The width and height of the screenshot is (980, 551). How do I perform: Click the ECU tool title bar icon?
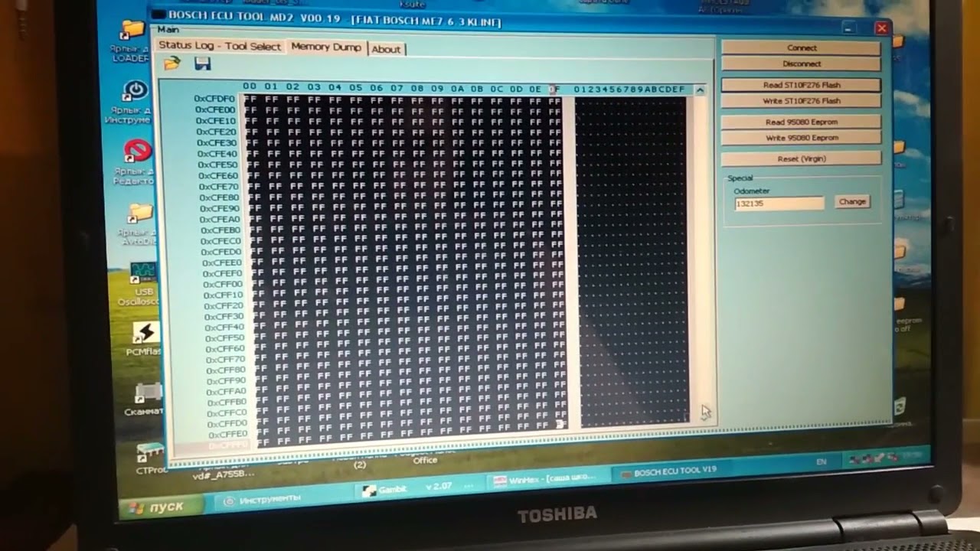[158, 14]
